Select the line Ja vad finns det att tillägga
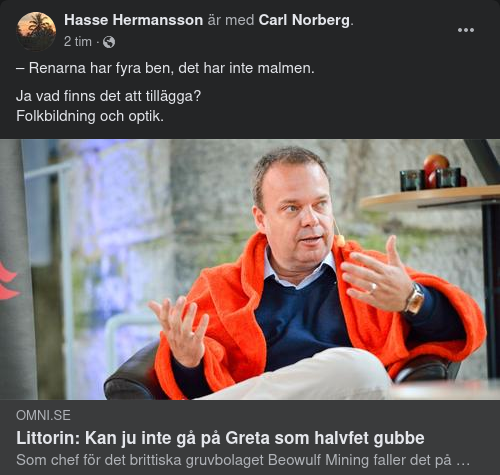 pos(109,96)
